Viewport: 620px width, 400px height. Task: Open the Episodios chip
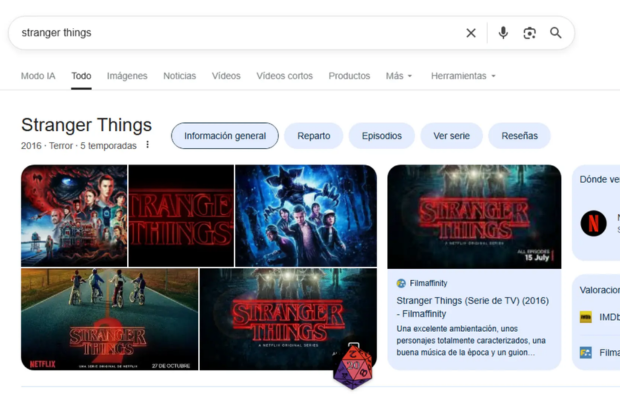click(x=382, y=136)
